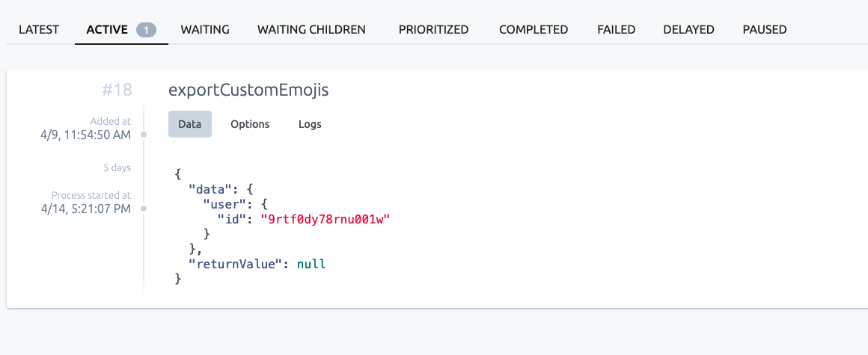Click the exportCustomEmojis job title

coord(248,90)
